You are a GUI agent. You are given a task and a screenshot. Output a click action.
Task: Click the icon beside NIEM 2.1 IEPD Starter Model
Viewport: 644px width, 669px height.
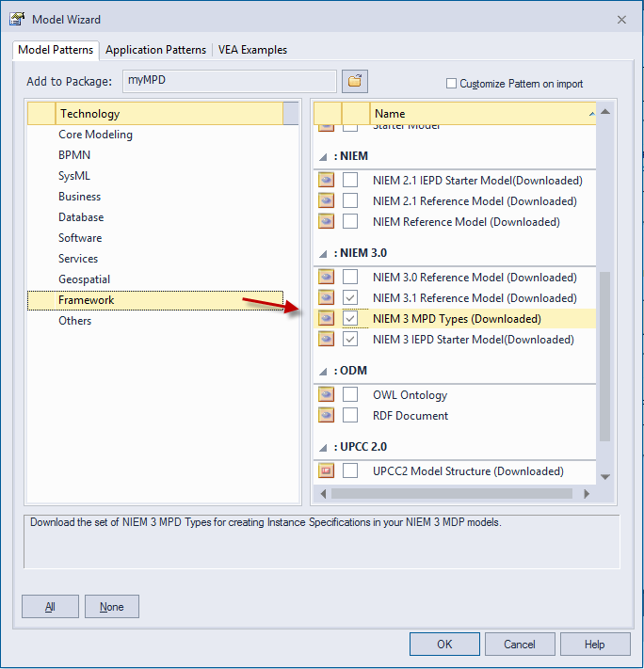(x=326, y=181)
